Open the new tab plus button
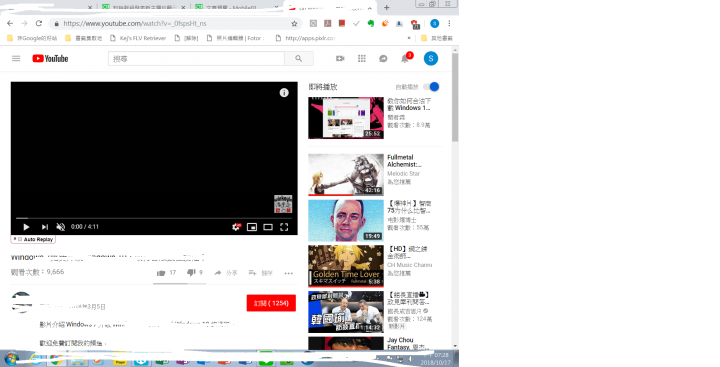 [x=387, y=7]
